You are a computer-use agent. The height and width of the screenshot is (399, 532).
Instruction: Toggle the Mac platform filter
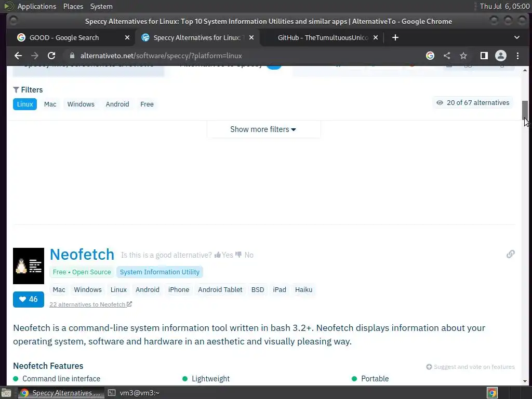pyautogui.click(x=50, y=104)
